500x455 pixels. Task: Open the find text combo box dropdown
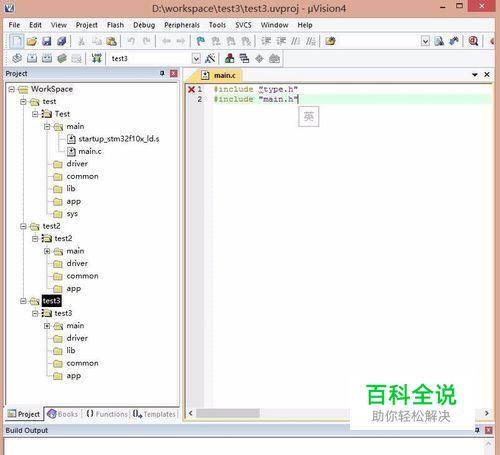click(x=425, y=41)
